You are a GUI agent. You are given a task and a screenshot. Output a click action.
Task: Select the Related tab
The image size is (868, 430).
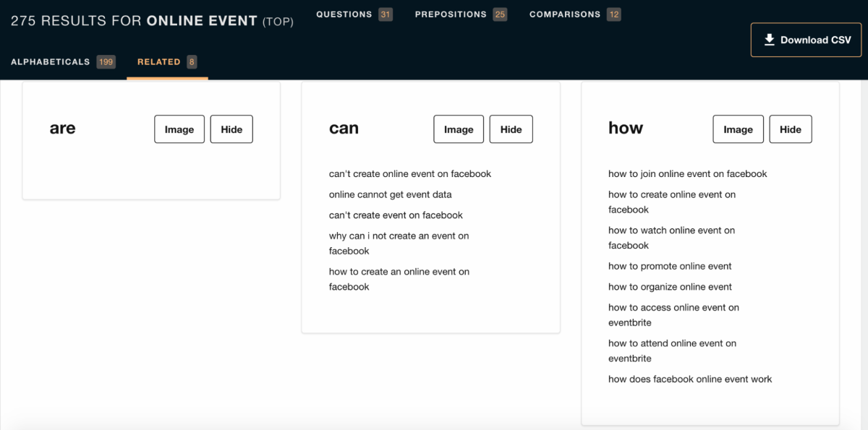[x=167, y=62]
